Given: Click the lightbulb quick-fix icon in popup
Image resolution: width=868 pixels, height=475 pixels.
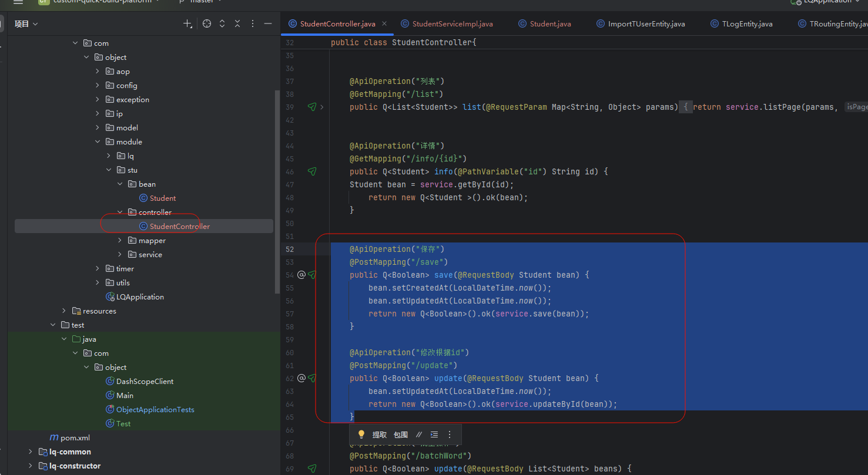Looking at the screenshot, I should [361, 434].
